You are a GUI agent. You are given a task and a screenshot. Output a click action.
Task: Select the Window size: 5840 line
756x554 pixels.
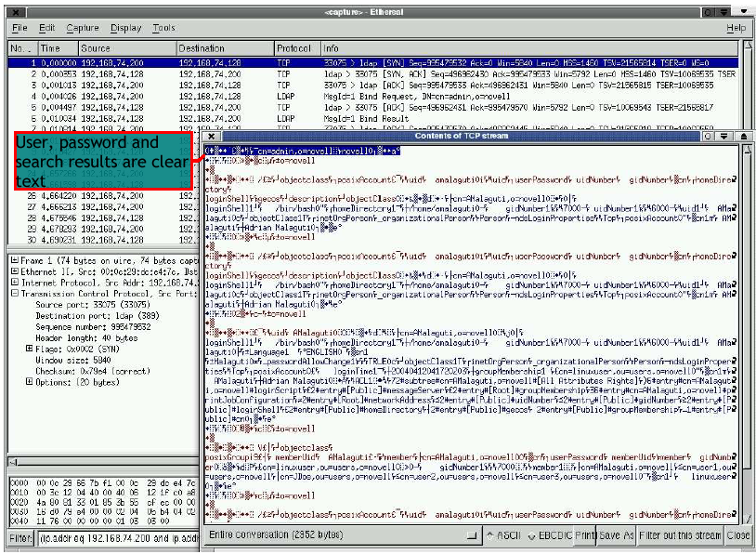click(x=72, y=360)
